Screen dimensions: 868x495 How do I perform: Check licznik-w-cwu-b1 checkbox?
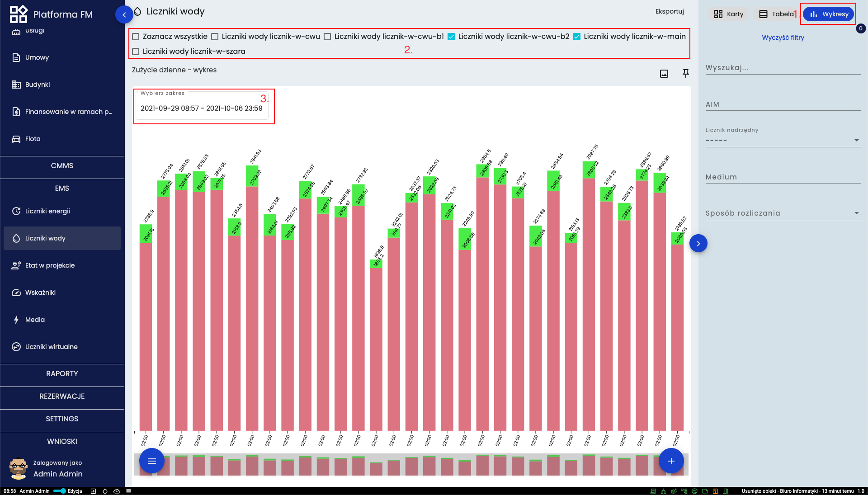click(327, 37)
